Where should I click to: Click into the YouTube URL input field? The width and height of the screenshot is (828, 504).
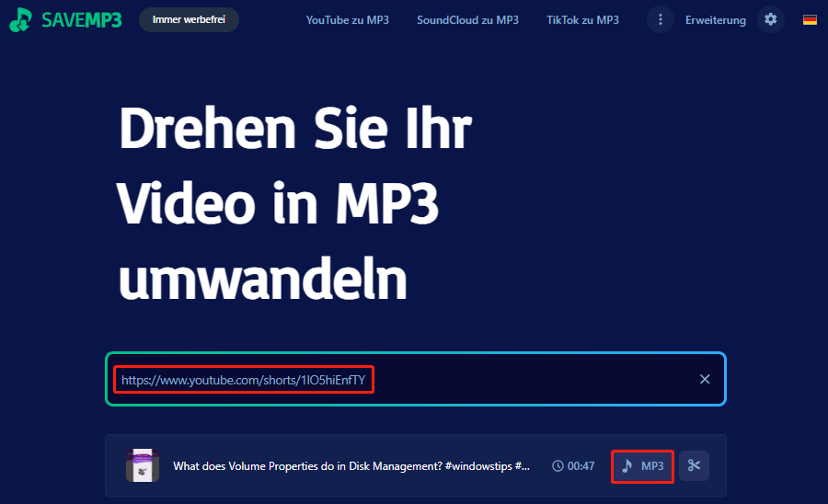pos(416,379)
